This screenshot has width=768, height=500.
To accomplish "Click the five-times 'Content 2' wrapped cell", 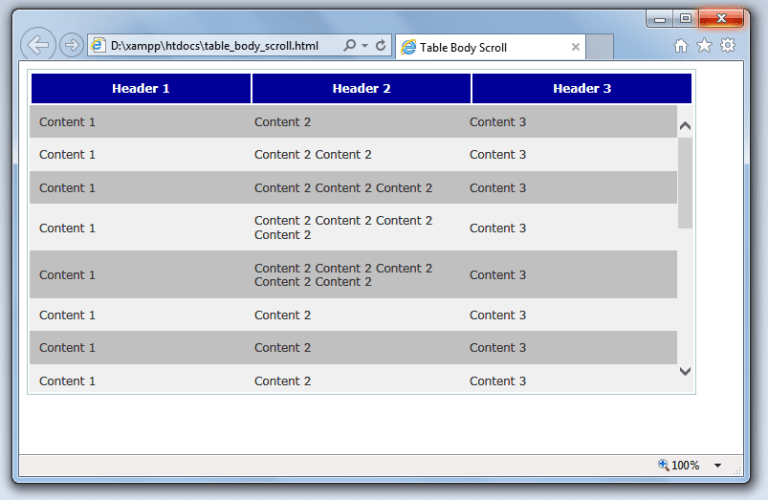I will click(x=343, y=275).
